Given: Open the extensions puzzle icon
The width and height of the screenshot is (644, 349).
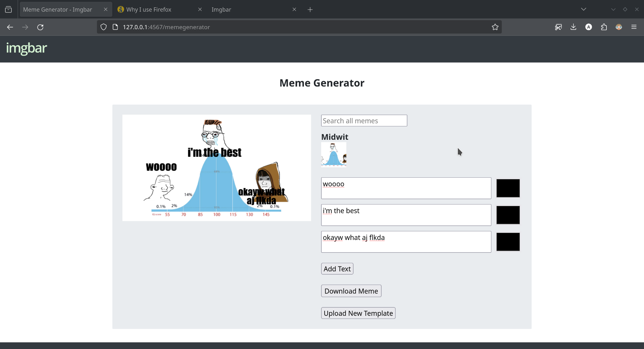Looking at the screenshot, I should tap(604, 27).
